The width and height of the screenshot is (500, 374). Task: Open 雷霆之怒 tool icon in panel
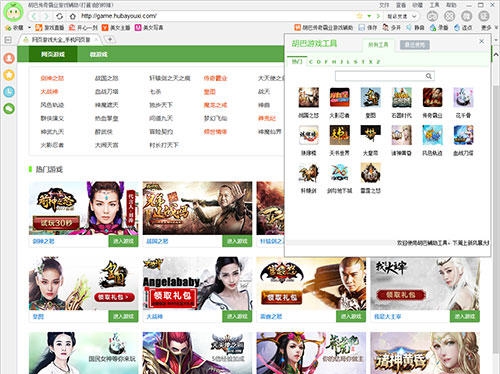click(370, 173)
